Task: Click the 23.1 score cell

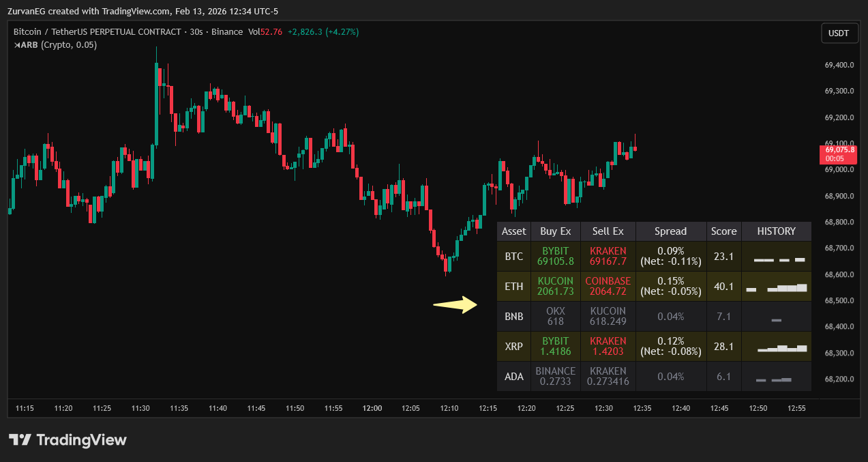Action: coord(724,257)
